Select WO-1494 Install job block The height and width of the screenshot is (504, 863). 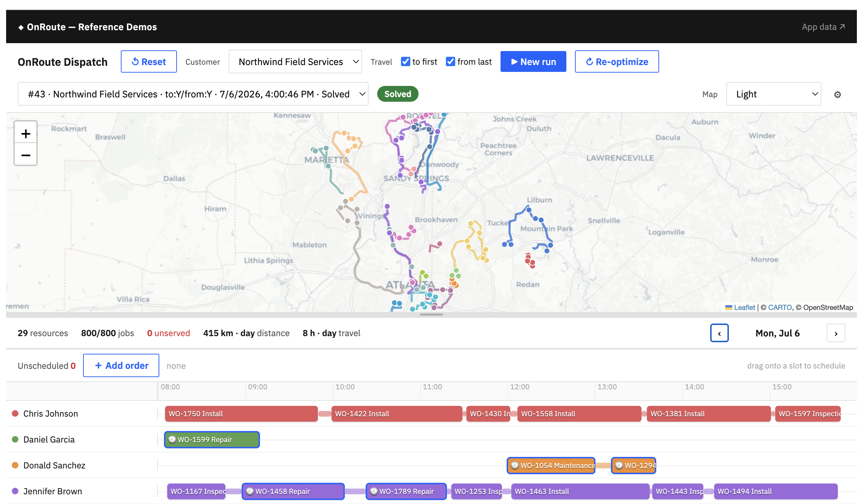(x=776, y=491)
